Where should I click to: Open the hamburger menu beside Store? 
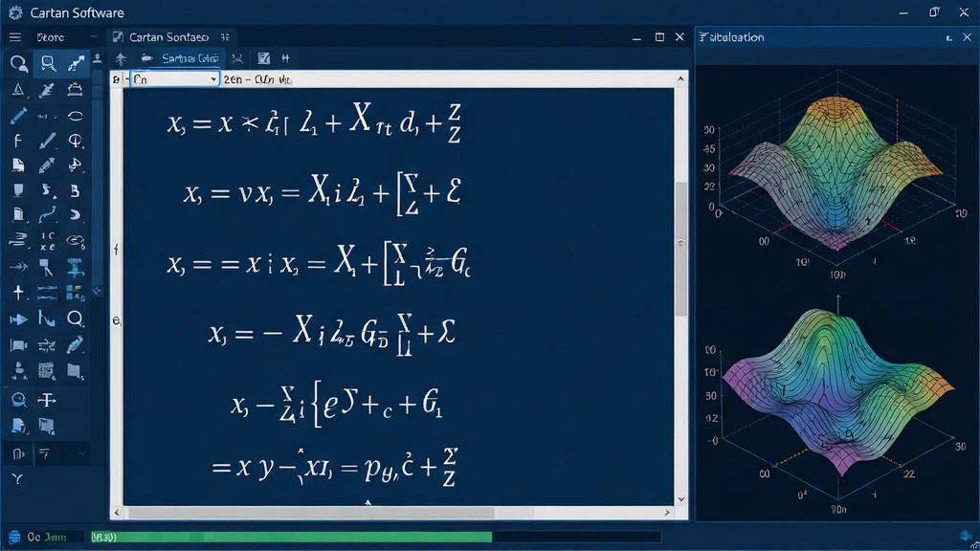(15, 37)
